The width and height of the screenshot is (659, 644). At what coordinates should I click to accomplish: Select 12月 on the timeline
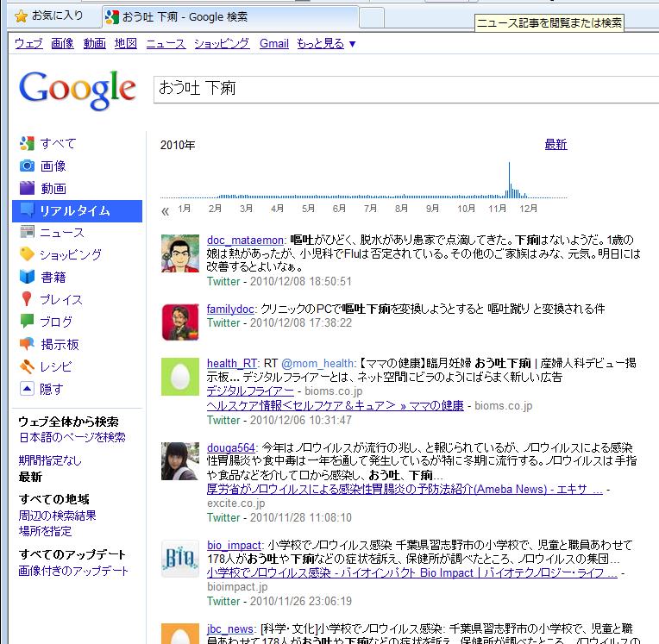(x=528, y=209)
